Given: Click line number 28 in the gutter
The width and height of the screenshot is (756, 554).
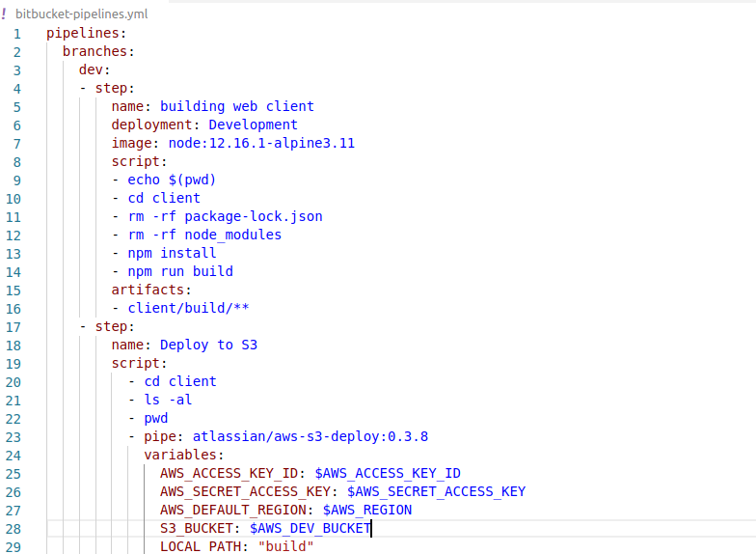Looking at the screenshot, I should [x=13, y=529].
